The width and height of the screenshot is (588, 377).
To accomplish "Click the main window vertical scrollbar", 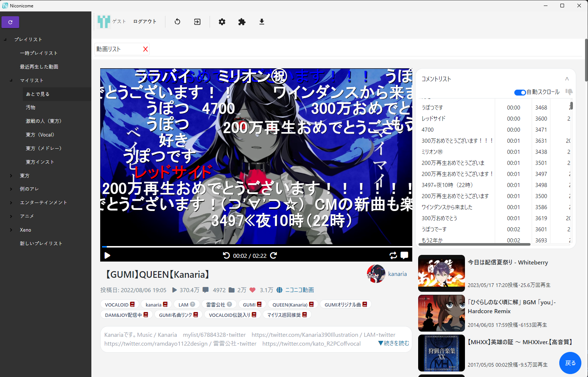I will [x=586, y=60].
